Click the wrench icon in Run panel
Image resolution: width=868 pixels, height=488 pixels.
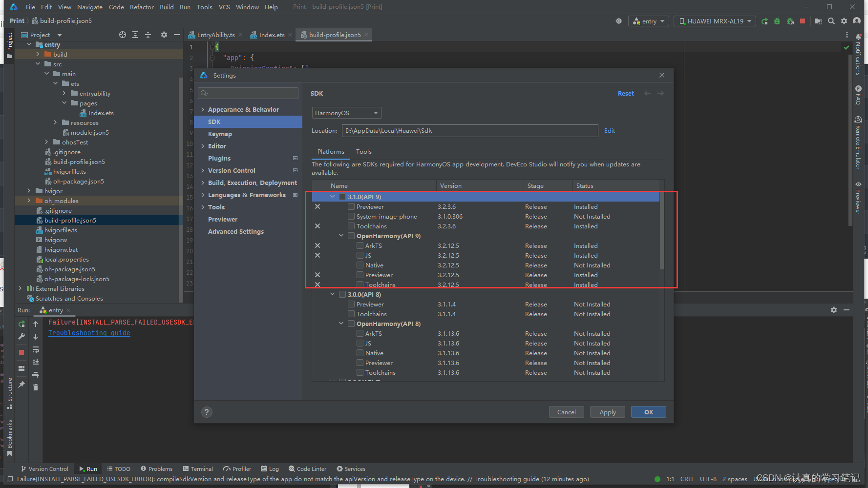[x=21, y=337]
